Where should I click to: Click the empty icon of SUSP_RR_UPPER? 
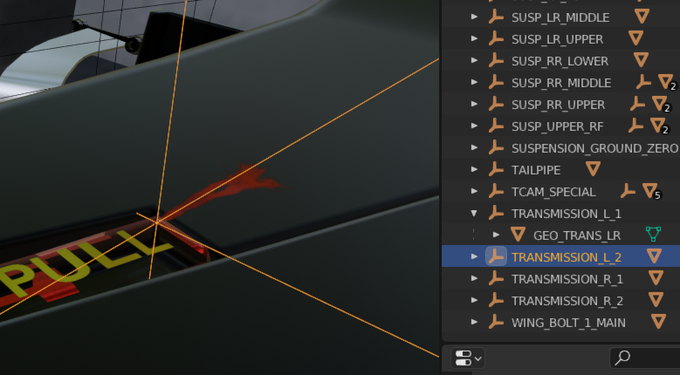(496, 104)
